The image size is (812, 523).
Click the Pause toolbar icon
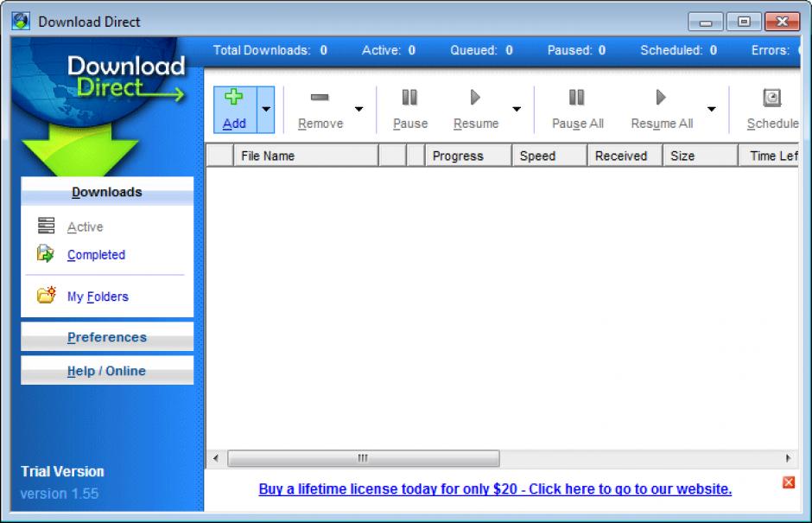coord(409,98)
